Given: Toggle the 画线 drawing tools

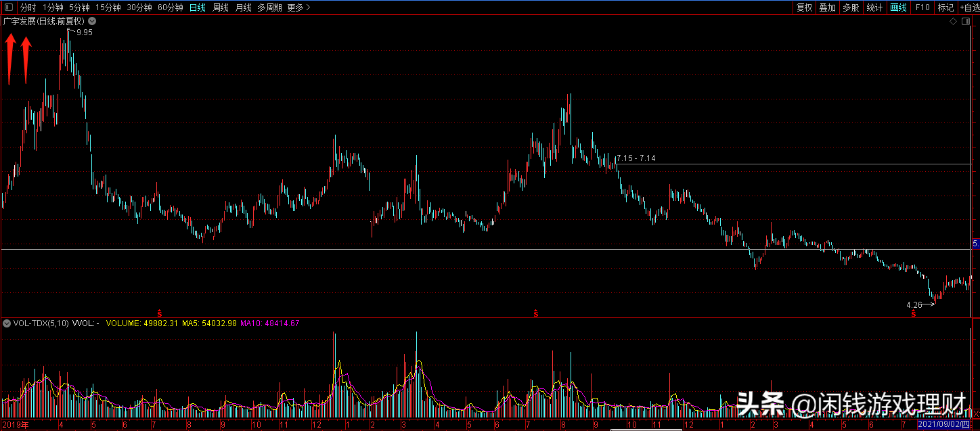Looking at the screenshot, I should (898, 7).
